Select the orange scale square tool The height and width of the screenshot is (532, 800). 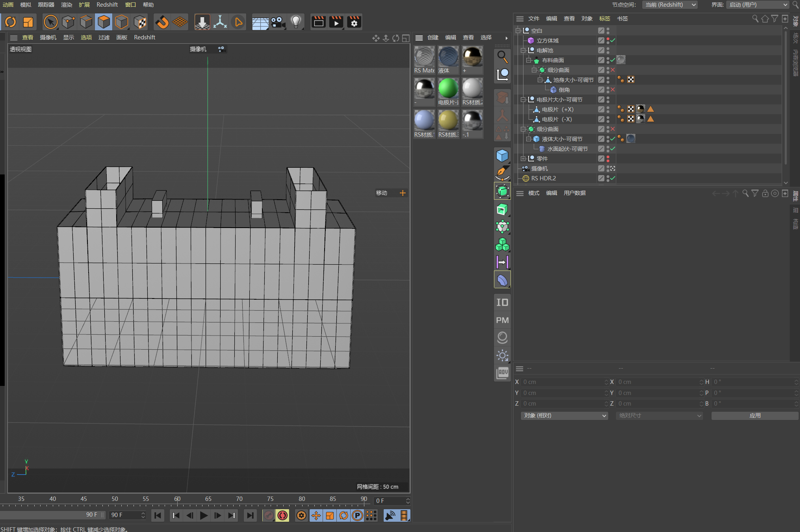[x=28, y=22]
